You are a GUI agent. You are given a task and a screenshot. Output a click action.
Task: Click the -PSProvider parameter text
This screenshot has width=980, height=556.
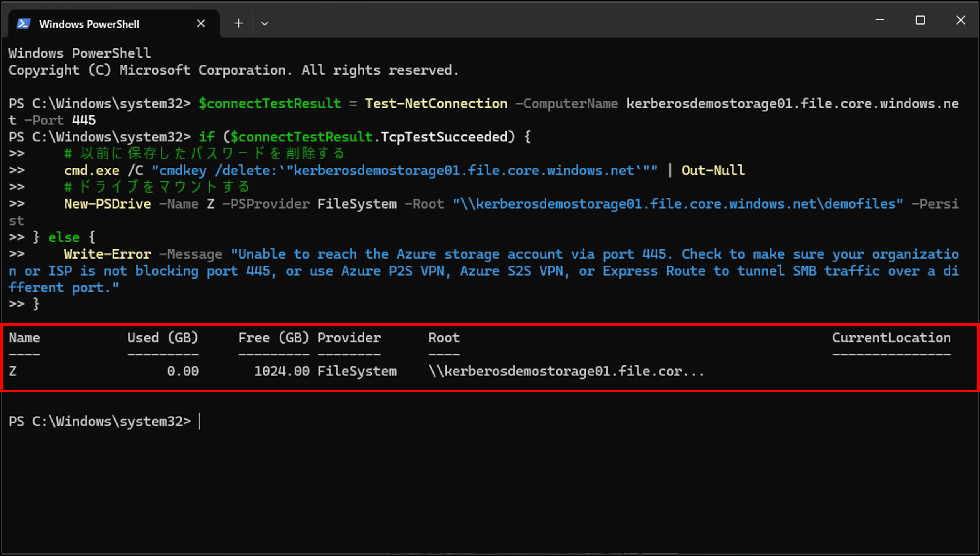[x=266, y=204]
